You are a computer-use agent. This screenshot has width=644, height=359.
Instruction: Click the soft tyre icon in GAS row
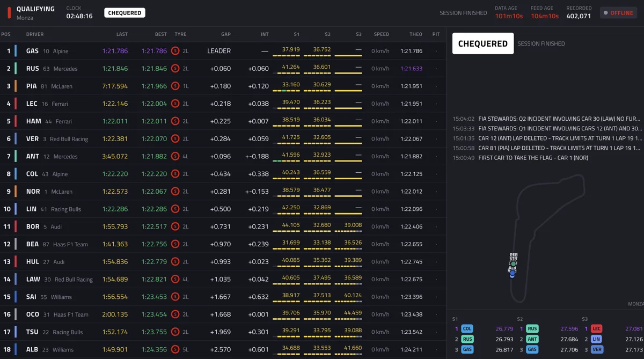[175, 51]
